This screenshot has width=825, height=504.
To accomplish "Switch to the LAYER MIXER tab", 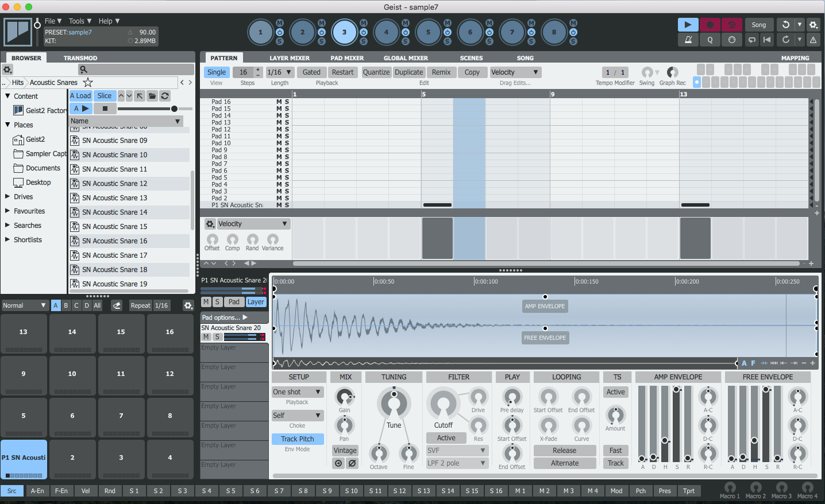I will [290, 58].
